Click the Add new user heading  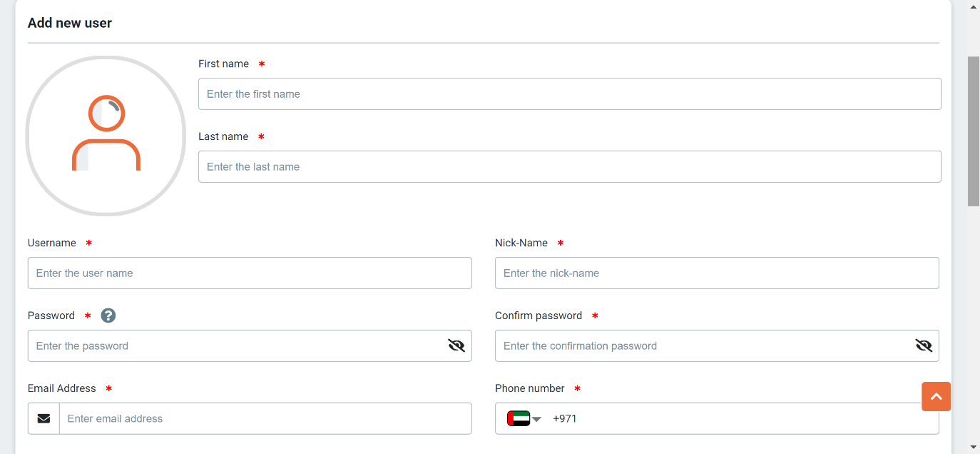70,23
